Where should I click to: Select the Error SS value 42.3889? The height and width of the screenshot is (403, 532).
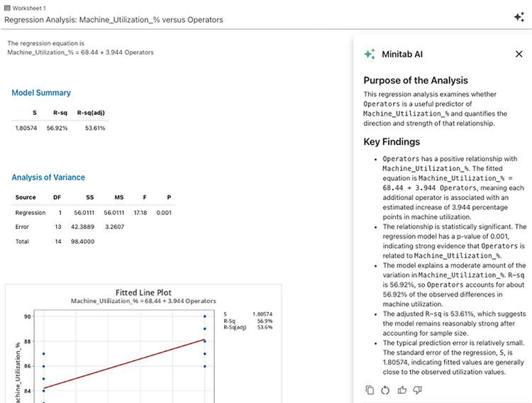[x=82, y=226]
